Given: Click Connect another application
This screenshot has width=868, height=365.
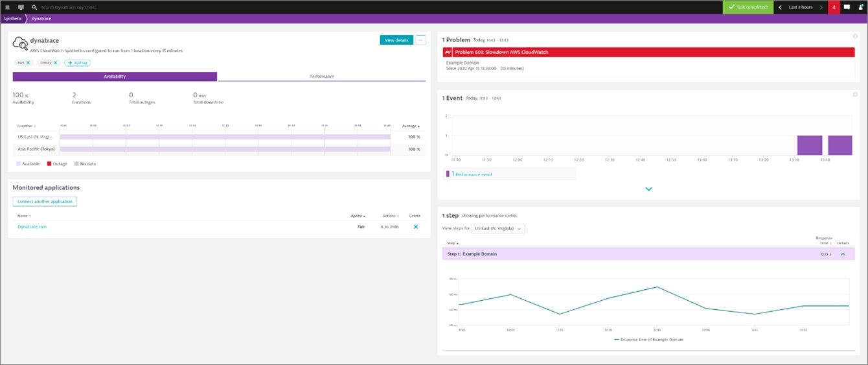Looking at the screenshot, I should coord(45,202).
